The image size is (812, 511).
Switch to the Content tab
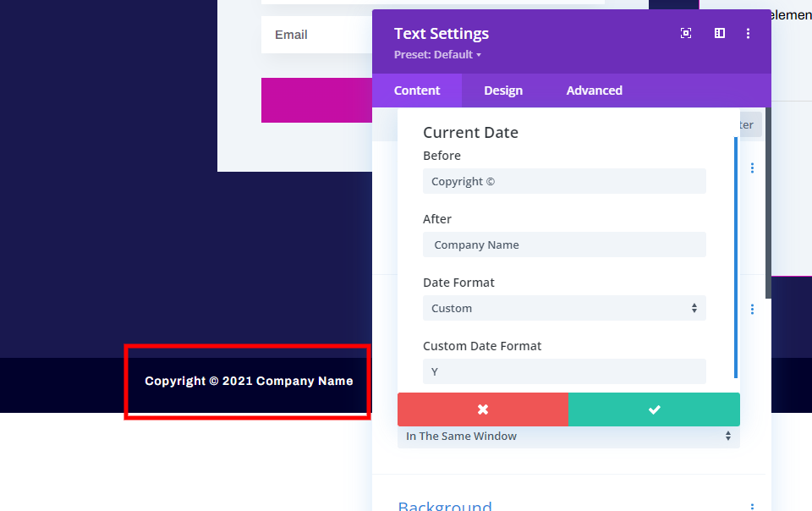pos(417,91)
